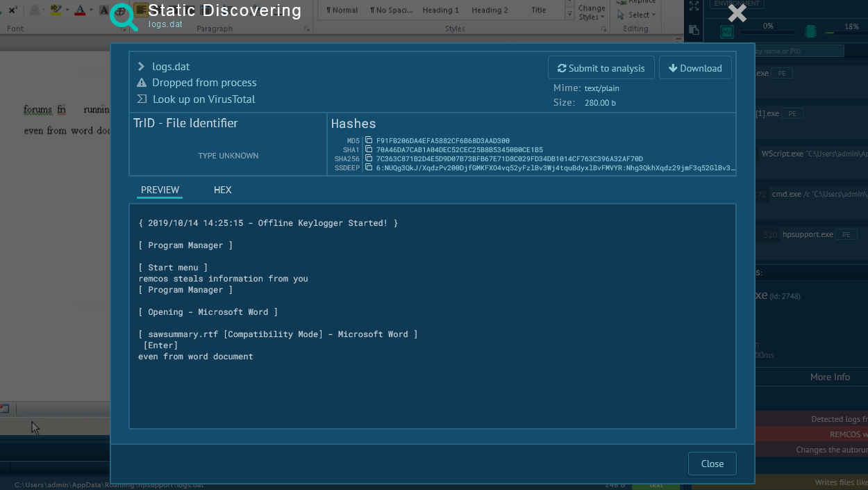Switch to the HEX tab
The width and height of the screenshot is (868, 490).
(222, 190)
